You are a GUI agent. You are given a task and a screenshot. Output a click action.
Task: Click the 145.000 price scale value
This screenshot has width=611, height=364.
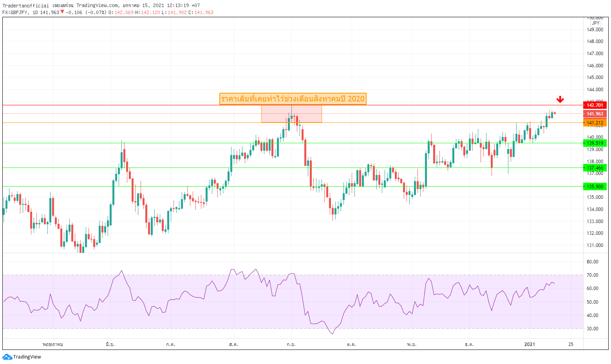point(595,77)
